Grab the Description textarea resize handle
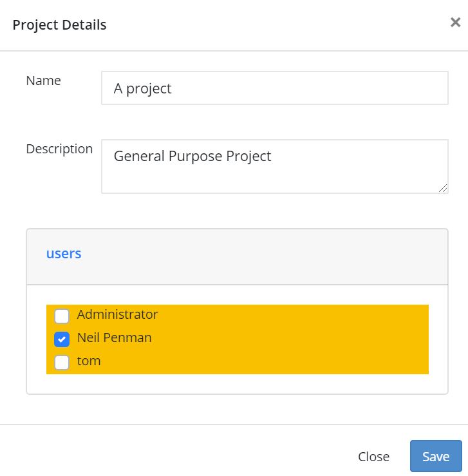The image size is (468, 476). (x=443, y=187)
